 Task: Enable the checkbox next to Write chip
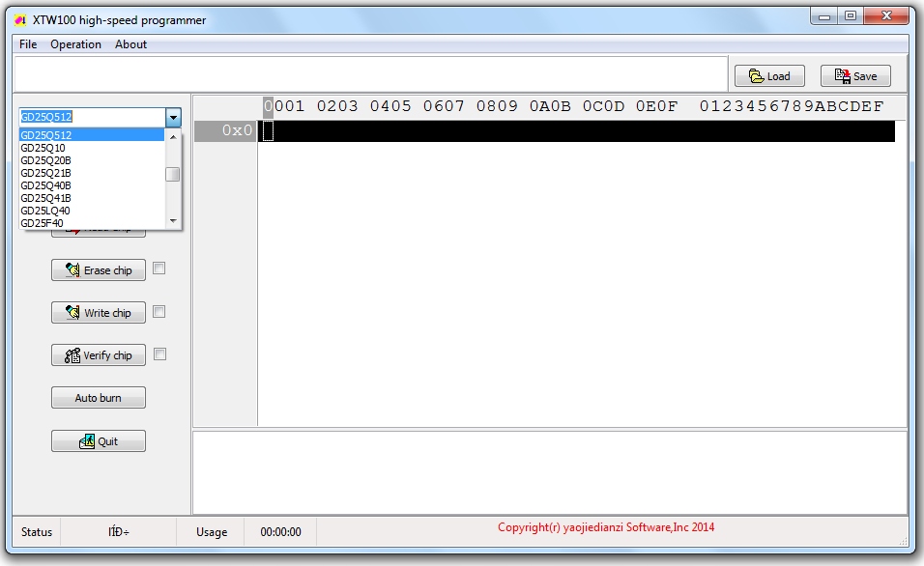click(158, 312)
